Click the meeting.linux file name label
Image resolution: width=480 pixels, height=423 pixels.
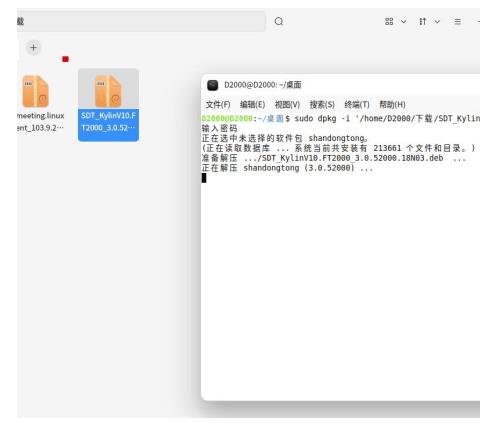click(x=41, y=122)
